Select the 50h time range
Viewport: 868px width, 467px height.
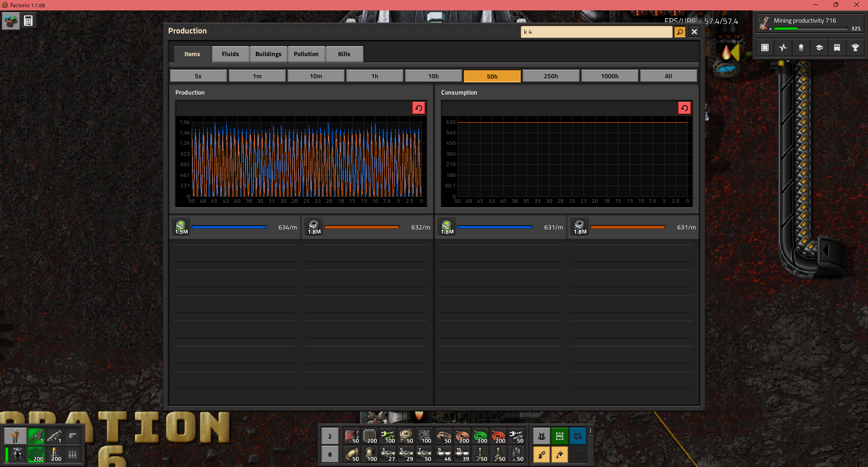492,76
